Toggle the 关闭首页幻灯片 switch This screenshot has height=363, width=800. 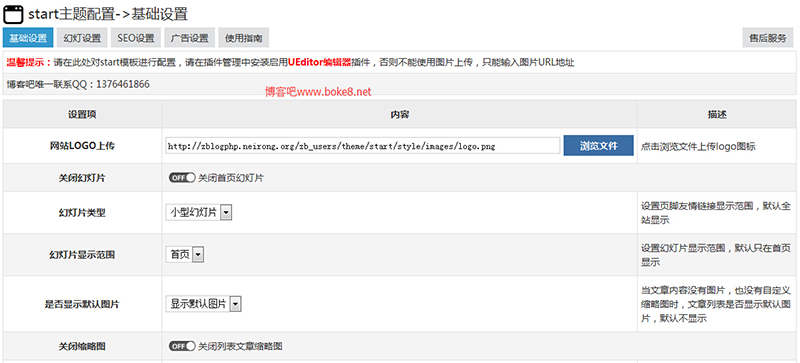[182, 178]
